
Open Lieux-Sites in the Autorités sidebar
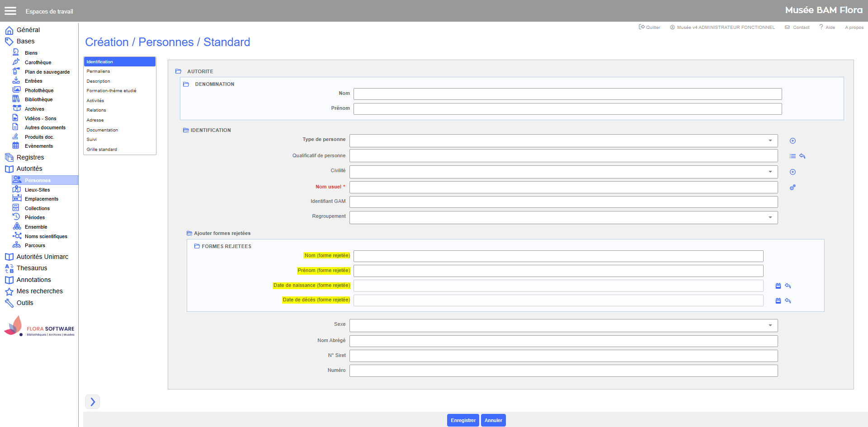pyautogui.click(x=37, y=190)
